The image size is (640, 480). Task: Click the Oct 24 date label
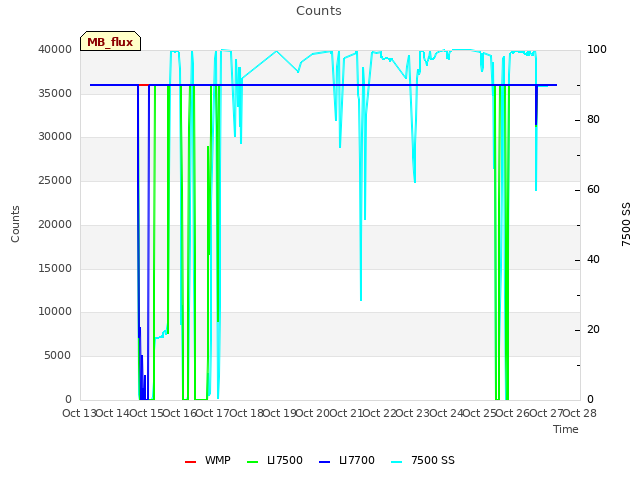[446, 413]
